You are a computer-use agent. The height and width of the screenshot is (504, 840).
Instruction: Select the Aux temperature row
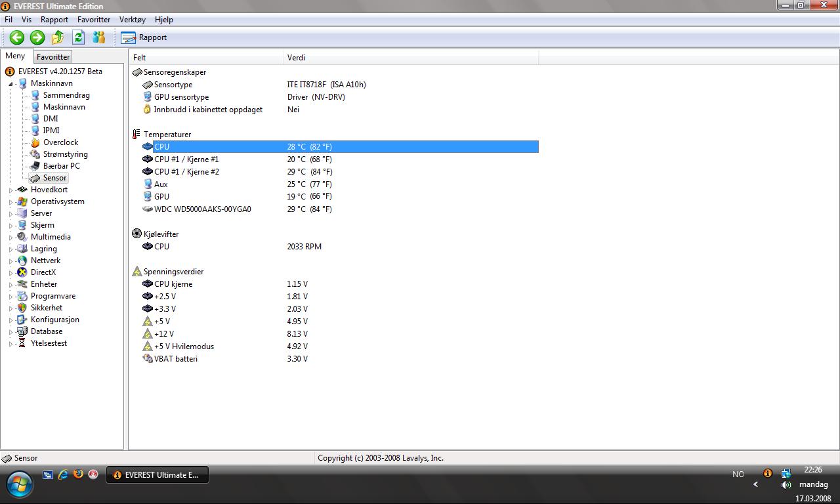(x=334, y=184)
